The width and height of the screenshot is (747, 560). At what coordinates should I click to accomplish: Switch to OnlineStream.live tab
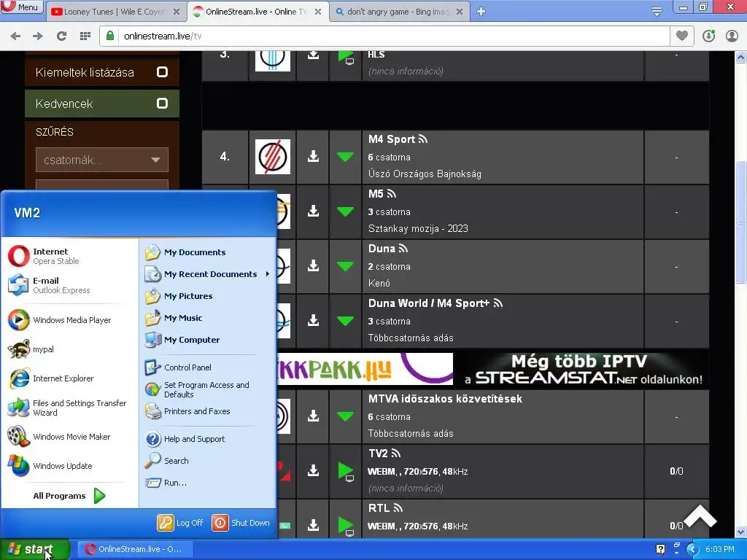click(256, 12)
